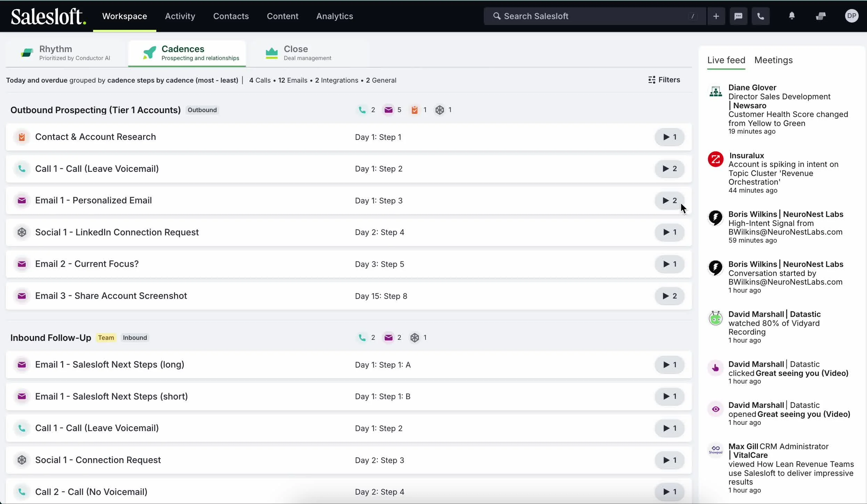
Task: Open Outbound Prospecting (Tier 1 Accounts) cadence
Action: coord(96,110)
